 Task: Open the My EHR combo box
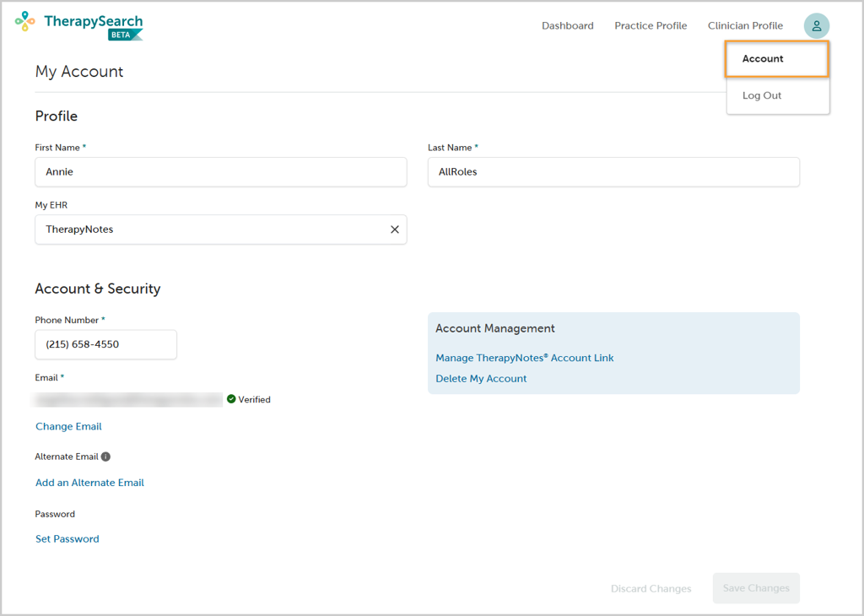[x=211, y=230]
